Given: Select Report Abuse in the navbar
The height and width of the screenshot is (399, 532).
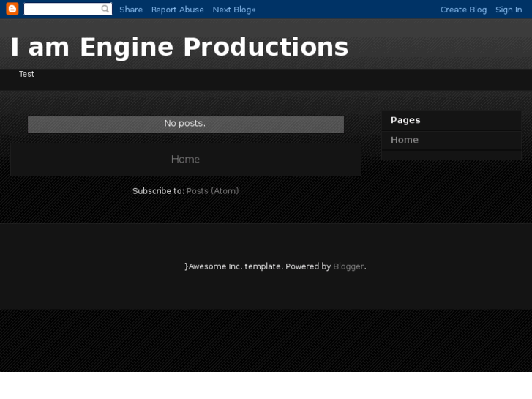Looking at the screenshot, I should [177, 10].
